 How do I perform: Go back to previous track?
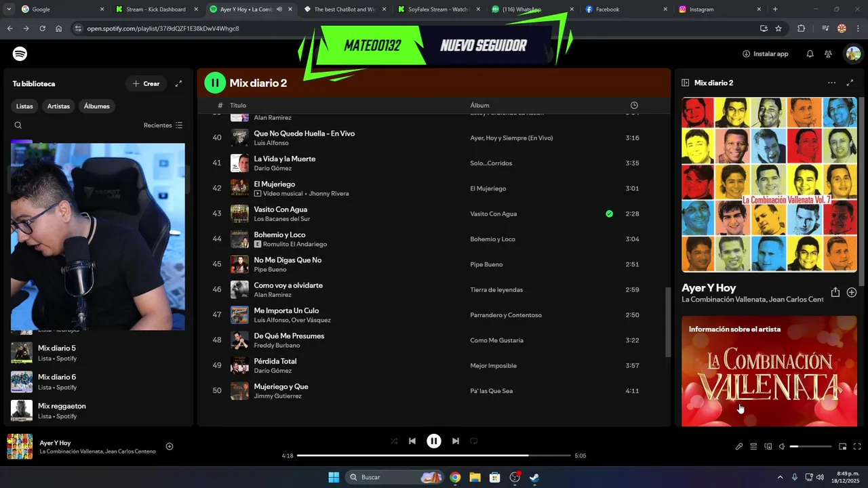coord(412,441)
